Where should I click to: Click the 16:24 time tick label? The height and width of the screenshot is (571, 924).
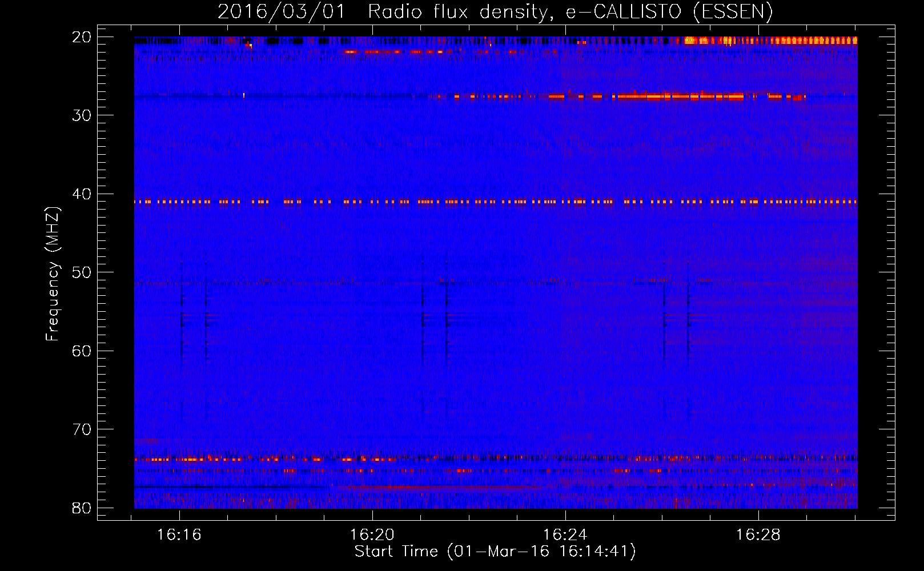pos(565,535)
